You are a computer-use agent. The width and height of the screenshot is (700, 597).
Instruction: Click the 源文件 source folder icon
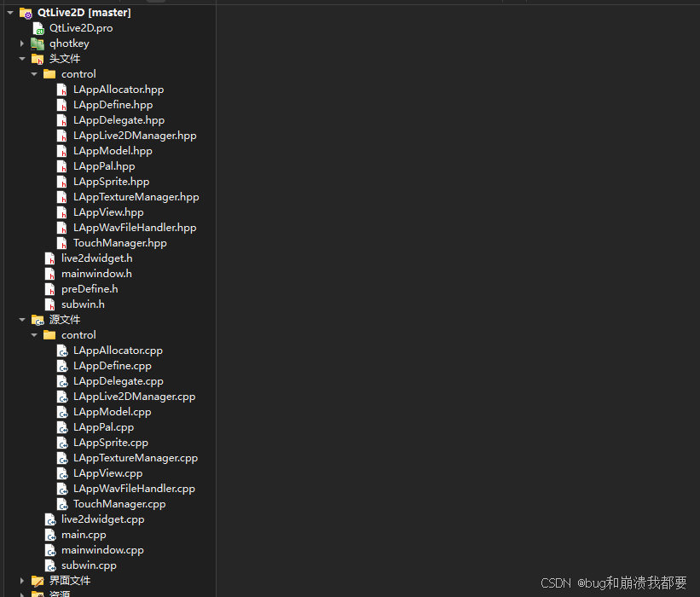(38, 320)
